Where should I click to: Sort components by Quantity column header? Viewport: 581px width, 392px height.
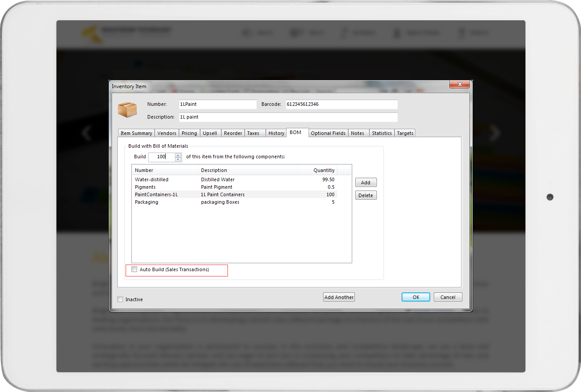(x=324, y=170)
